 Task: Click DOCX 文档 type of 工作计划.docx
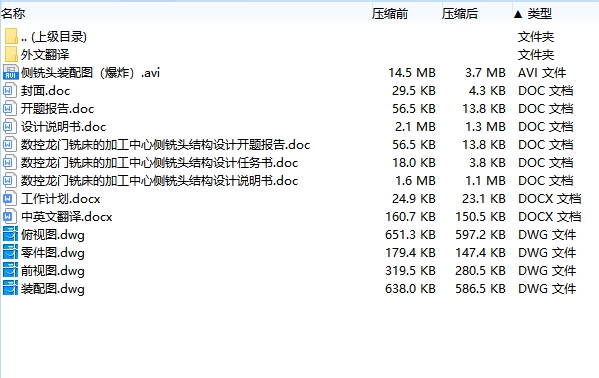tap(549, 199)
